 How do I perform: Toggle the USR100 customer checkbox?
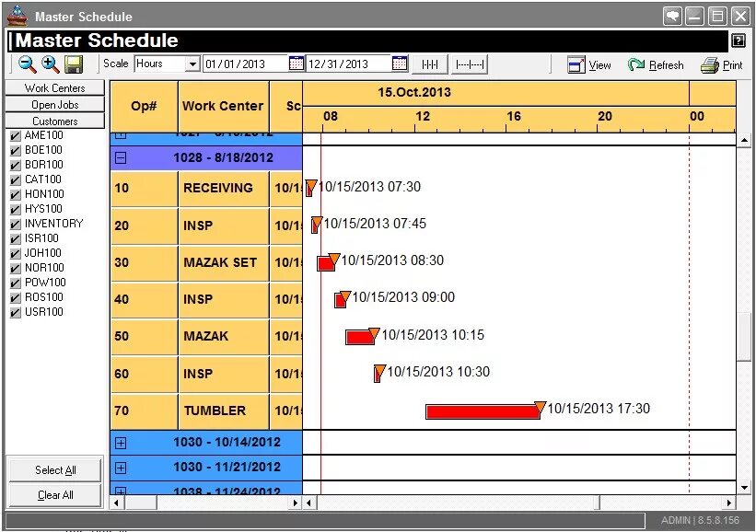click(15, 313)
